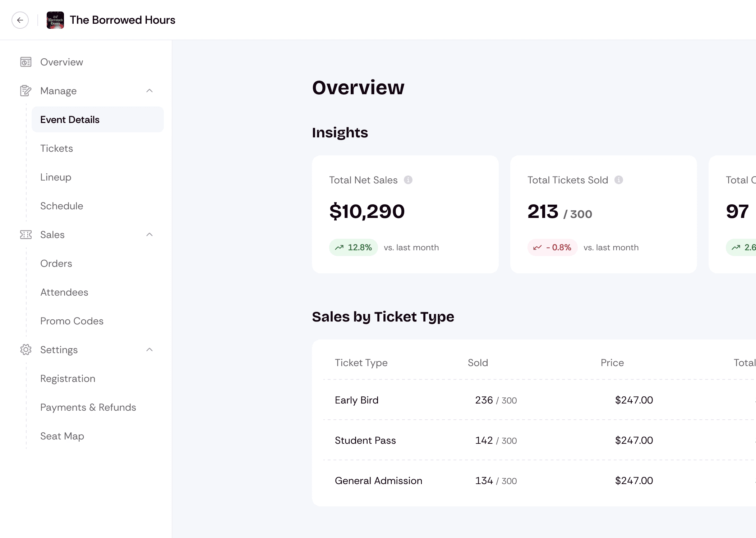The image size is (756, 538).
Task: Open the Schedule page
Action: click(x=61, y=206)
